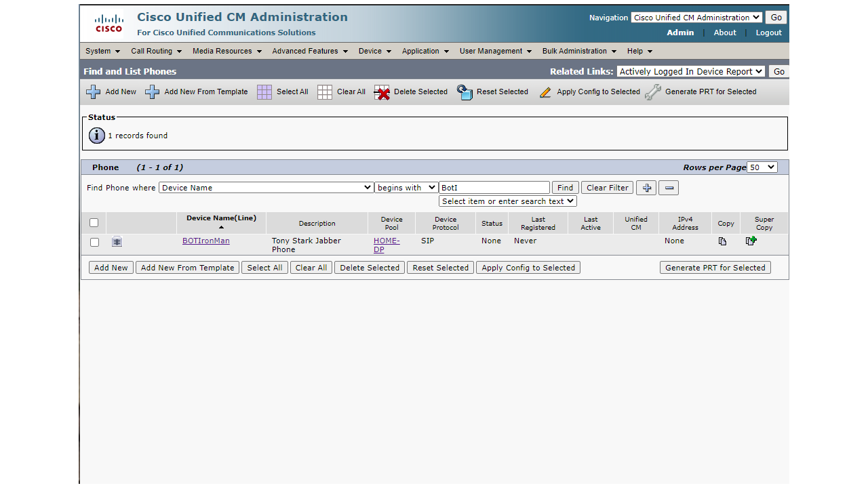
Task: Click the Go button next to Navigation
Action: tap(776, 18)
